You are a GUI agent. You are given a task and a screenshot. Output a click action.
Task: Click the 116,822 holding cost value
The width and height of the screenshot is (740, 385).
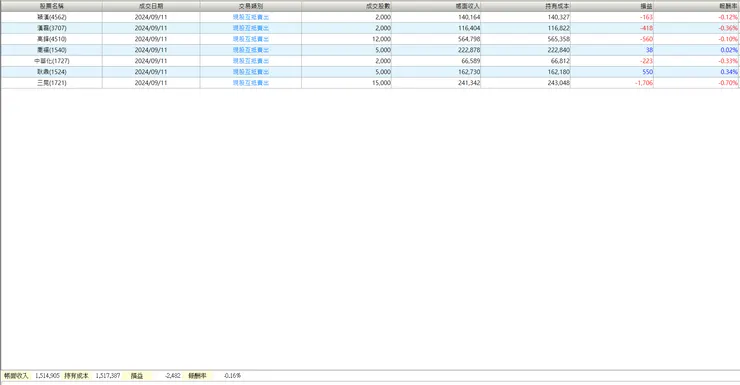[559, 28]
